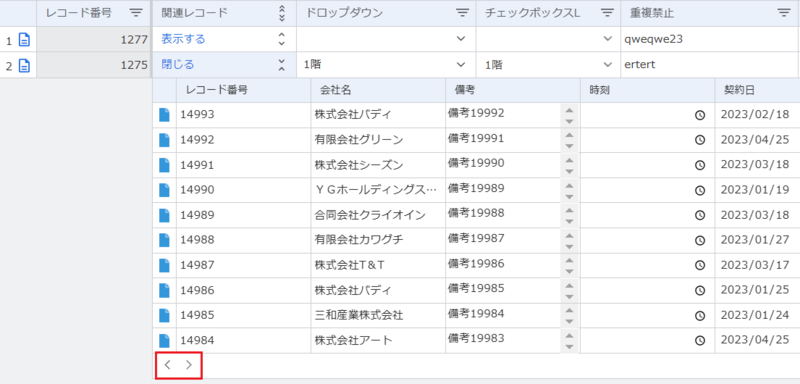This screenshot has width=800, height=384.
Task: Open filter menu for チェックボックスL column
Action: pos(607,13)
